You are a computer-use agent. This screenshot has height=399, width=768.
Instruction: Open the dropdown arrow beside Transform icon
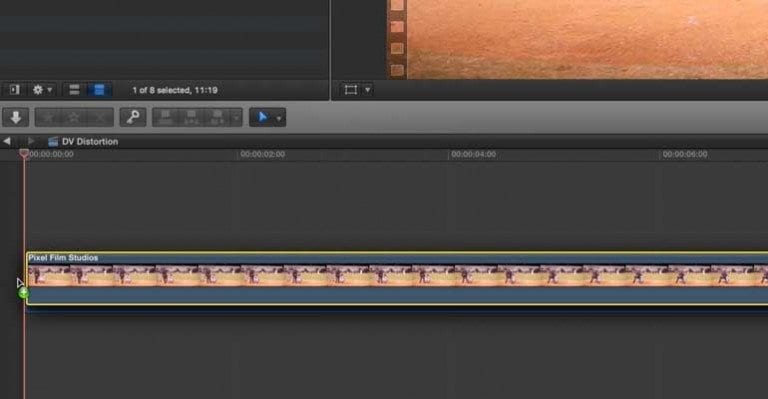[367, 90]
